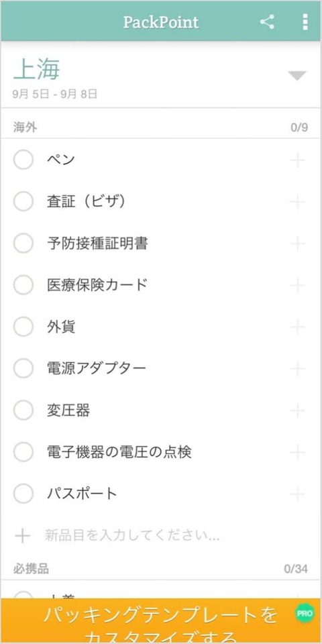Viewport: 322px width, 644px height.
Task: Check off the ペン item
Action: click(23, 160)
